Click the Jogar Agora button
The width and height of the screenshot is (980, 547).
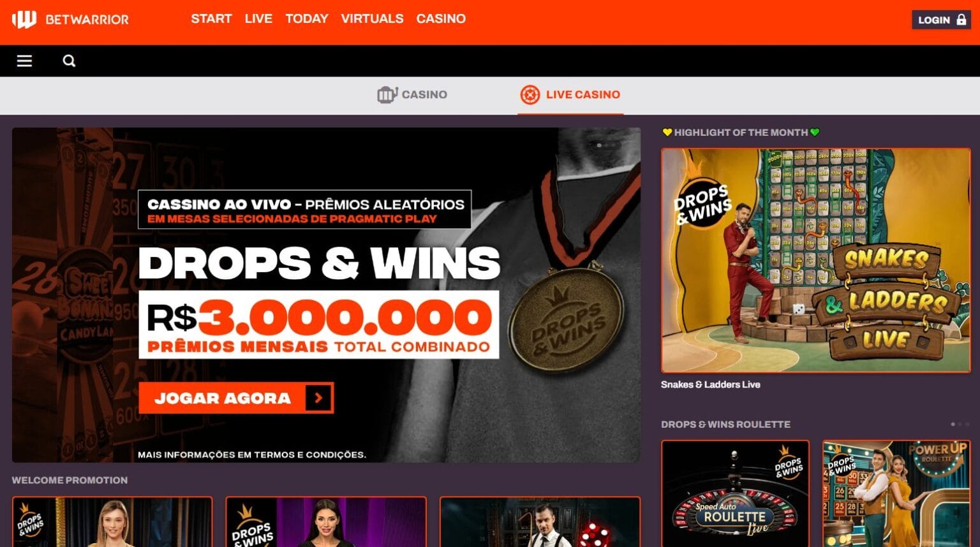pos(236,398)
